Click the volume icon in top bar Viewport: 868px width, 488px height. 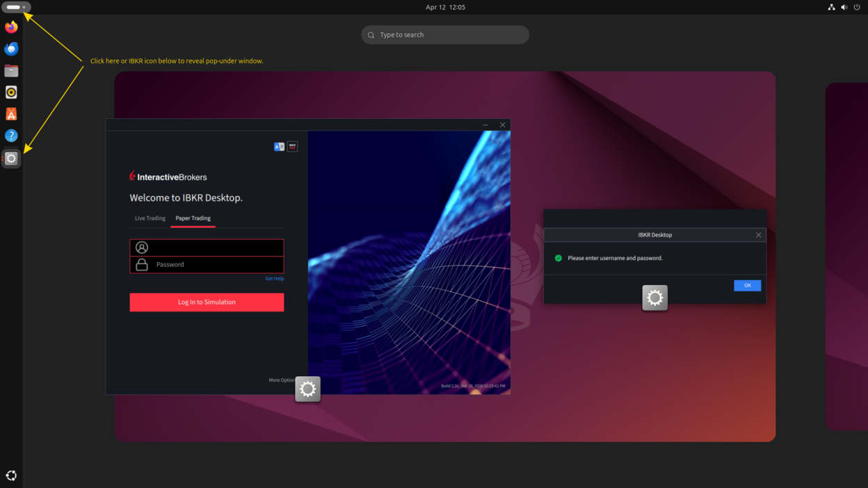(x=844, y=7)
